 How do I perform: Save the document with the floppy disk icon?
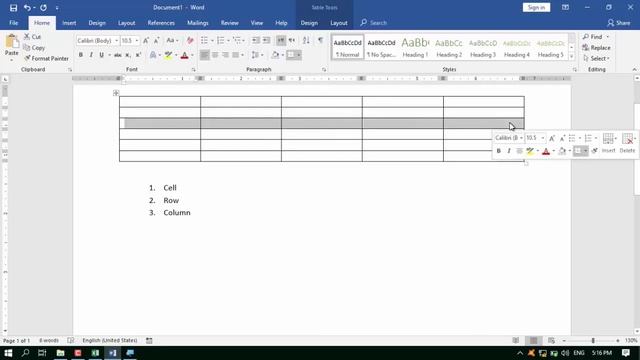click(x=13, y=8)
